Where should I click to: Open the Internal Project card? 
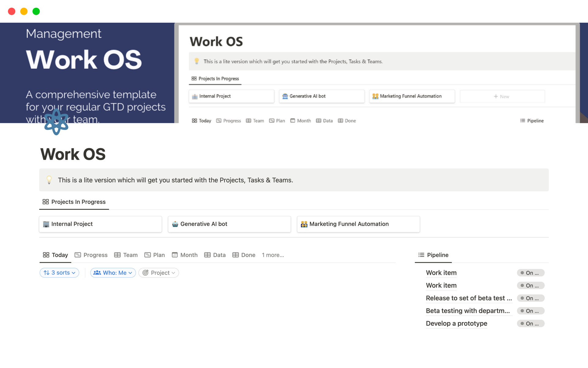click(100, 224)
